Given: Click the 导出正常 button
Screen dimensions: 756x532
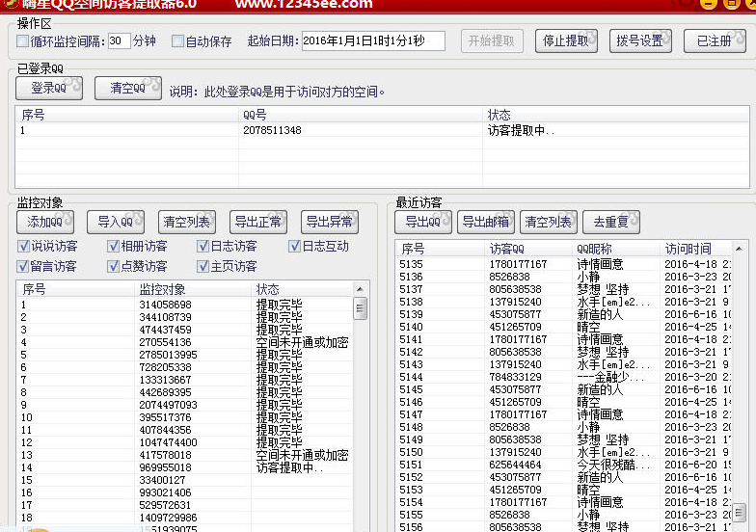Looking at the screenshot, I should 258,222.
